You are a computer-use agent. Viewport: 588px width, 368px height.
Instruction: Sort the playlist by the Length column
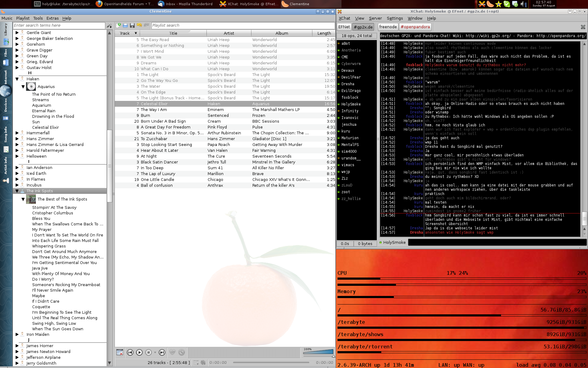pos(324,33)
